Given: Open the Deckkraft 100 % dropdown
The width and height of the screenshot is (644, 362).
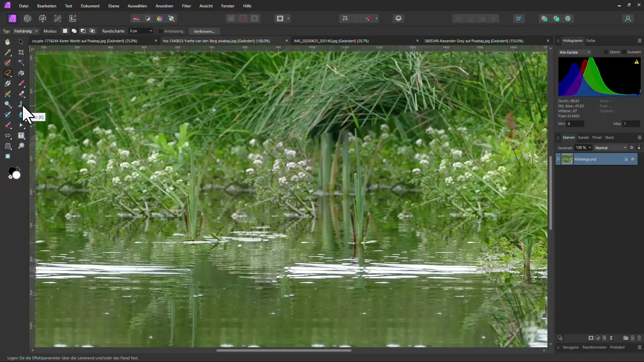Looking at the screenshot, I should [583, 148].
